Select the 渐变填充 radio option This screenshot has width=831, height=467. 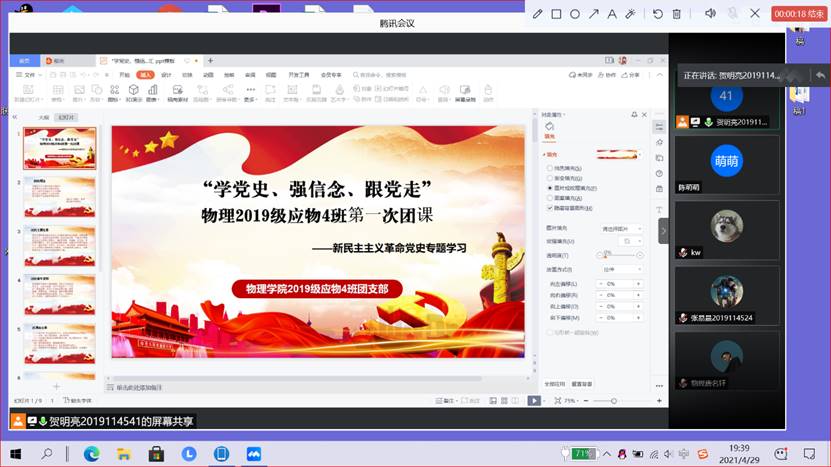(549, 178)
